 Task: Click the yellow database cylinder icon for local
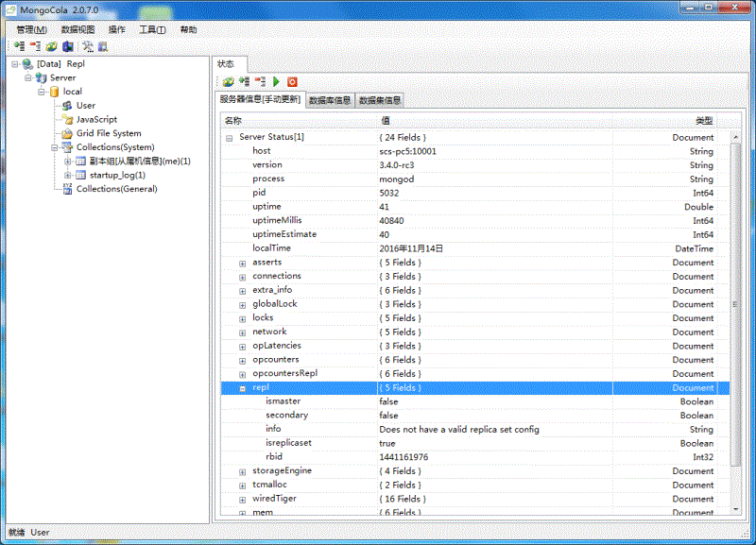coord(55,92)
